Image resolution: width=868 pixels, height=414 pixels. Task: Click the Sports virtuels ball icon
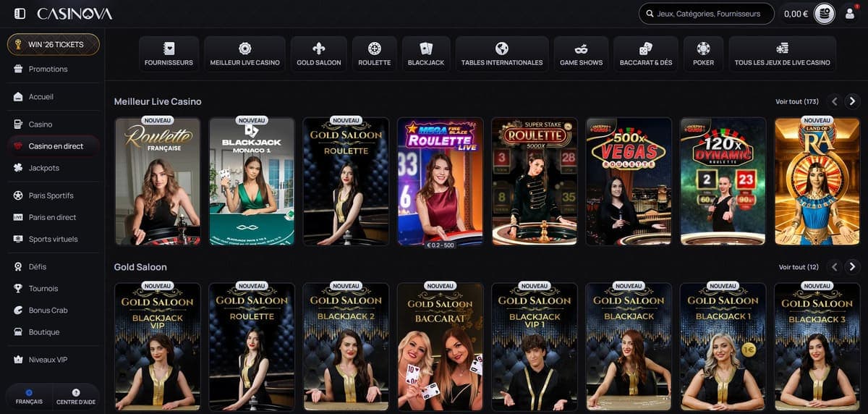18,239
